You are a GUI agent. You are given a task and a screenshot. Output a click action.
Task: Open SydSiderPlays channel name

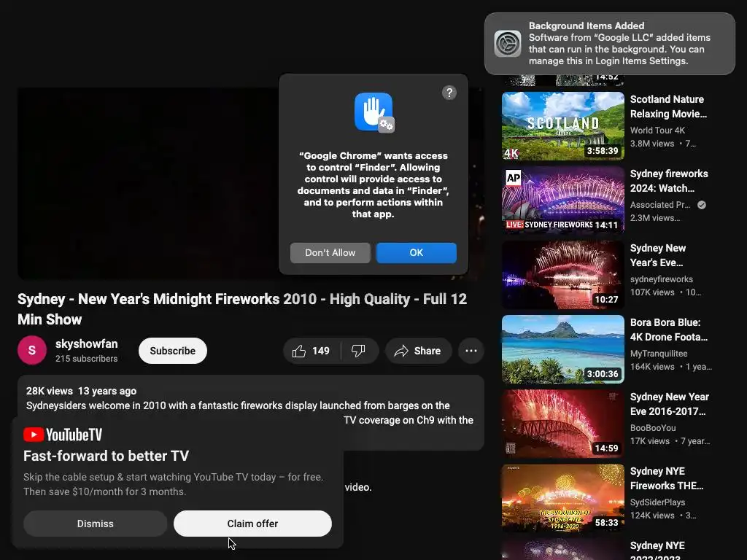coord(657,502)
